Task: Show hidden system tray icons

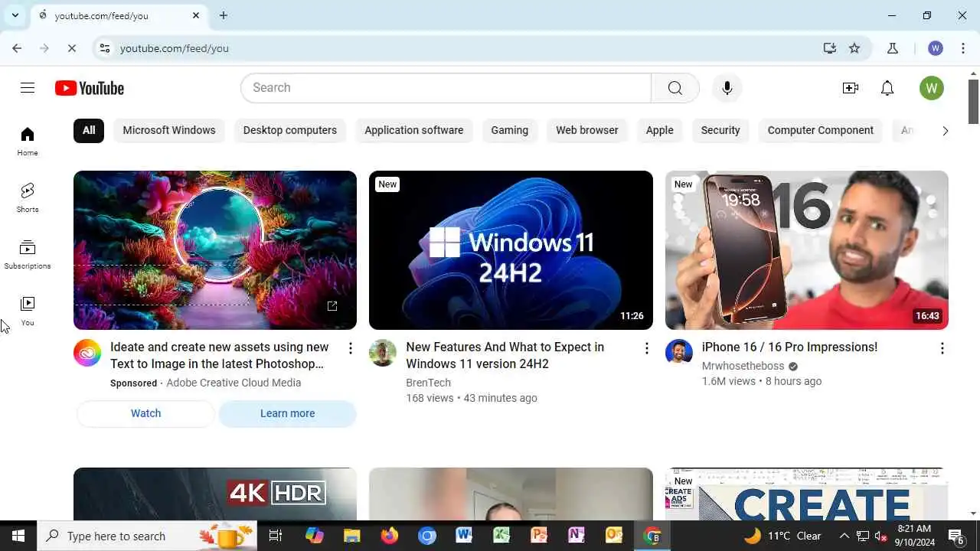Action: tap(844, 536)
